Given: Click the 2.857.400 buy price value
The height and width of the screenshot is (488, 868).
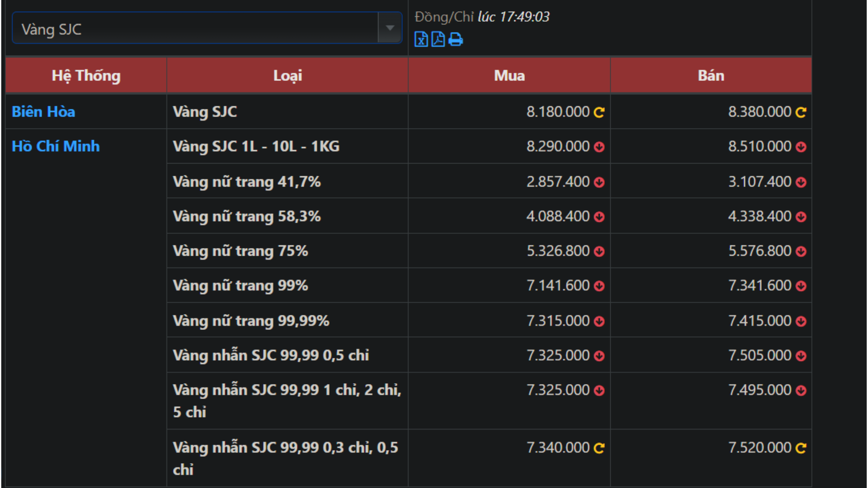Looking at the screenshot, I should [558, 181].
